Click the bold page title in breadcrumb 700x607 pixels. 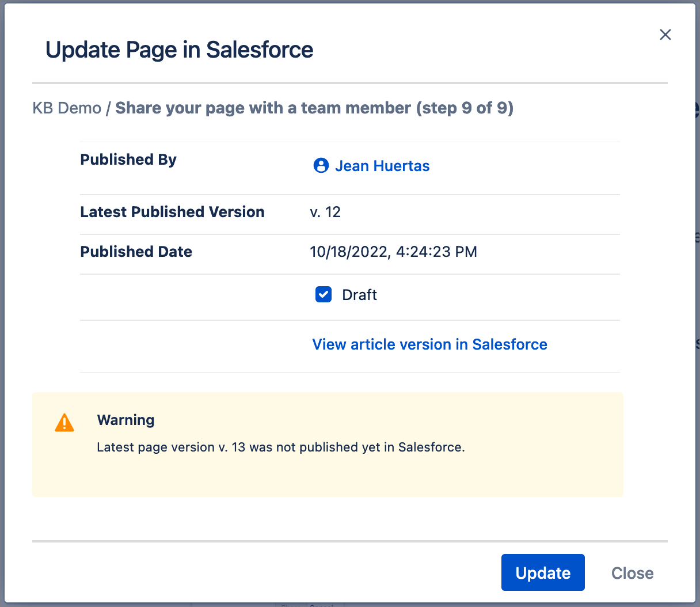click(314, 108)
